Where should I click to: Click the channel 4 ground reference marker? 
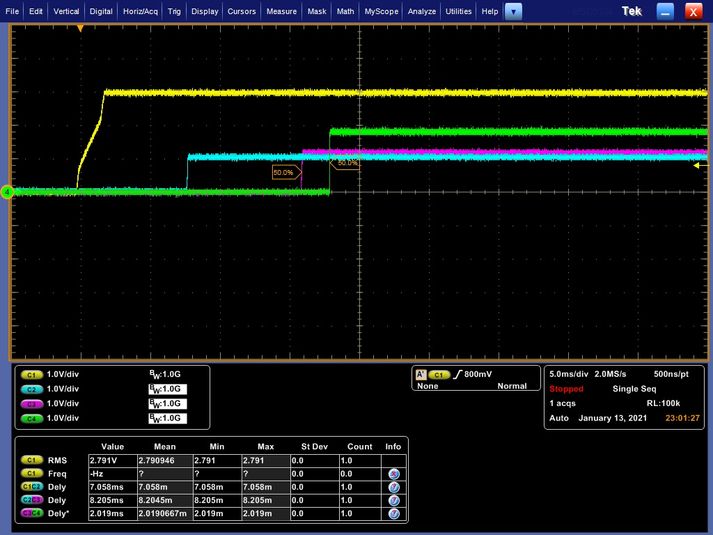(7, 192)
